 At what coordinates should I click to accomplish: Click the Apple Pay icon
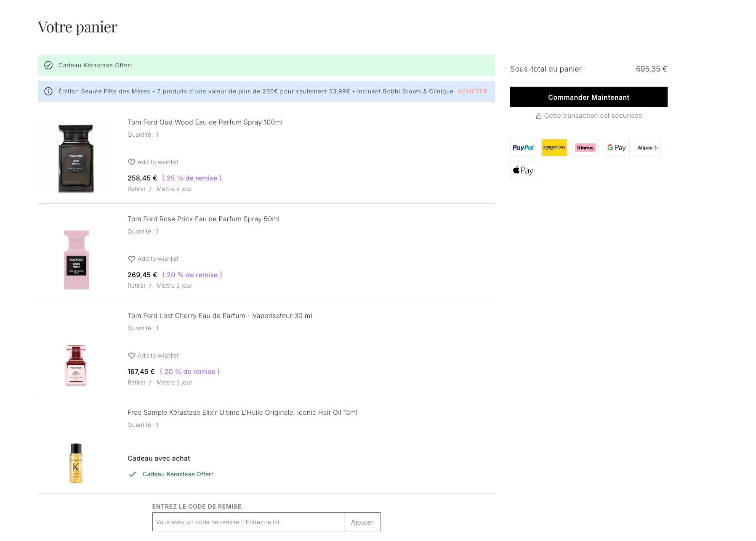tap(523, 170)
